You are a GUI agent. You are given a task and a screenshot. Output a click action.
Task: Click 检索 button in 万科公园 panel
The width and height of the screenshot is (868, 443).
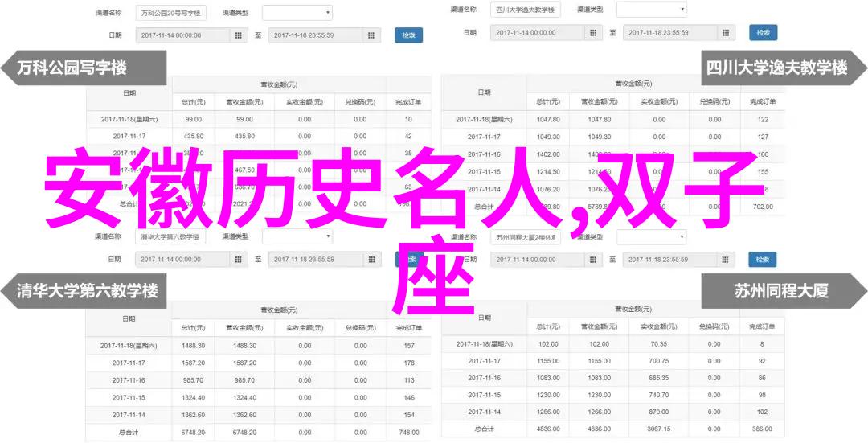pos(408,35)
